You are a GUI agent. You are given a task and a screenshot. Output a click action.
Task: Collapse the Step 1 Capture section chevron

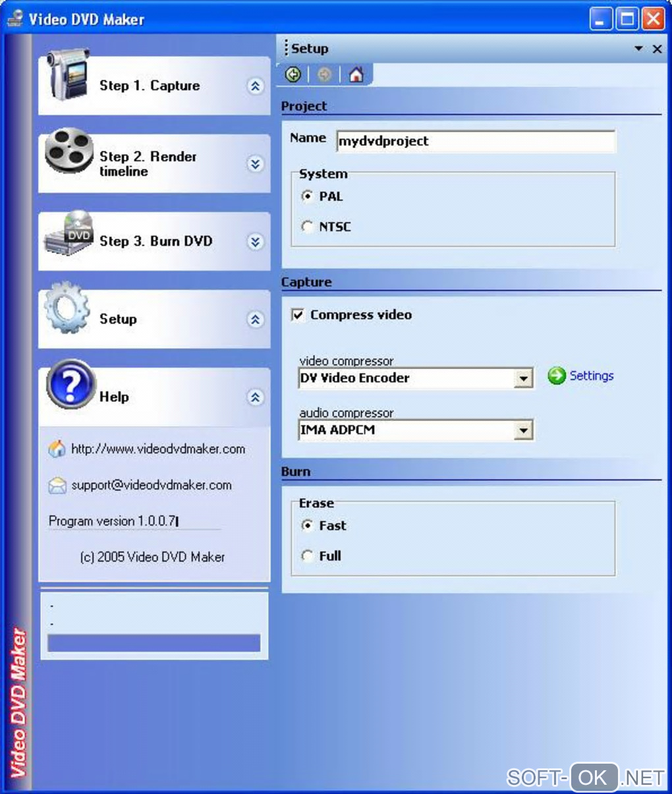[256, 86]
